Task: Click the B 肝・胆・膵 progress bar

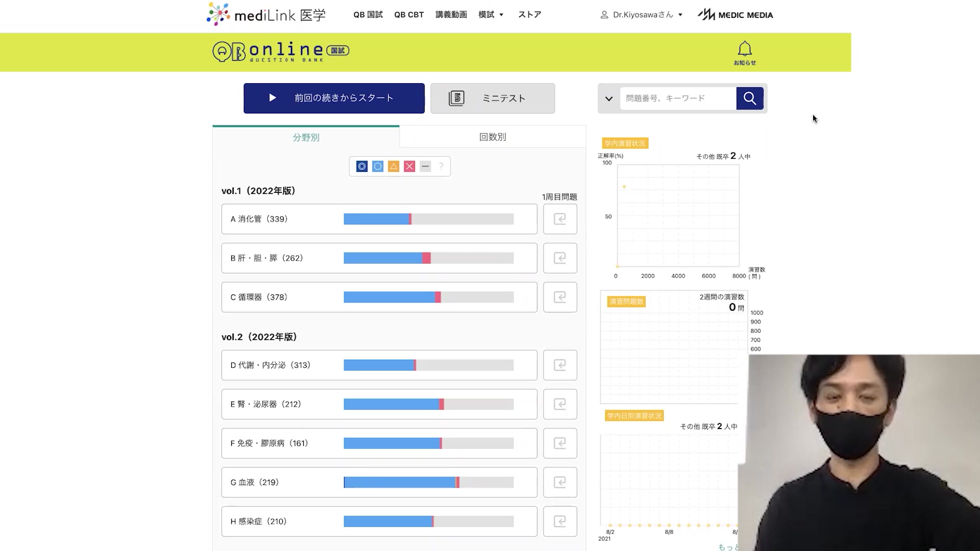Action: point(428,258)
